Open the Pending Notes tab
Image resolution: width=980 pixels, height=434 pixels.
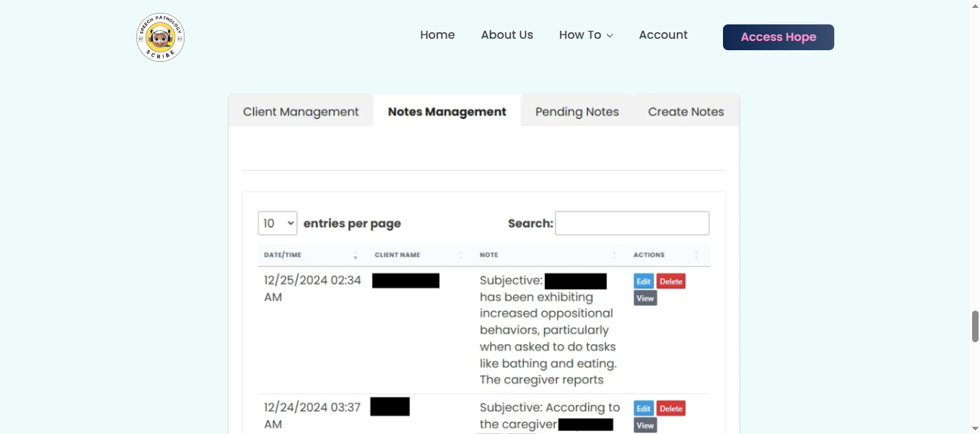pyautogui.click(x=577, y=112)
